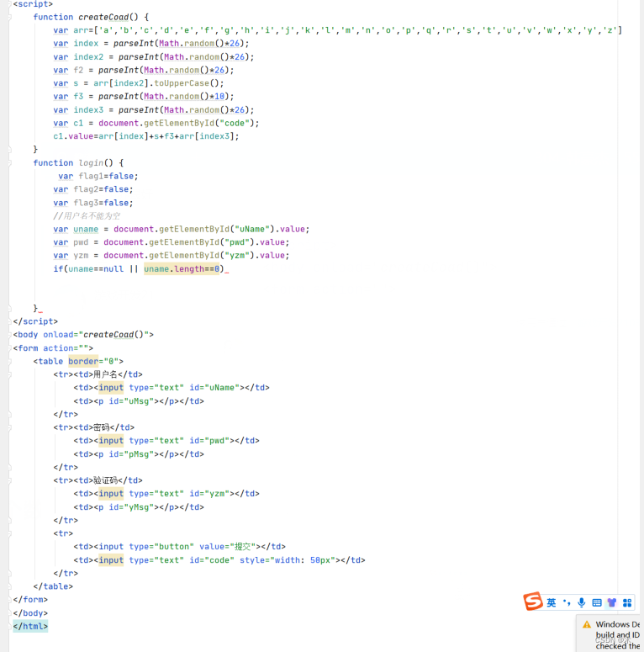
Task: Click the "code" string in getElementById
Action: [x=235, y=123]
